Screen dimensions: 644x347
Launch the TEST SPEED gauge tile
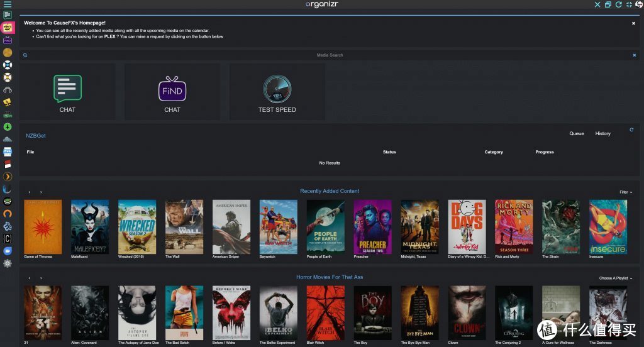pos(277,91)
